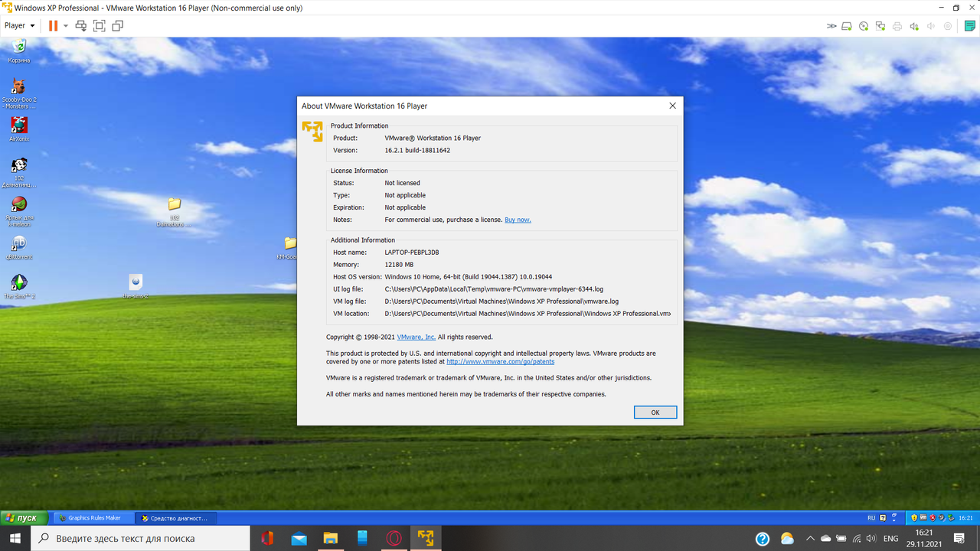Open the Get Help question mark icon

click(763, 539)
